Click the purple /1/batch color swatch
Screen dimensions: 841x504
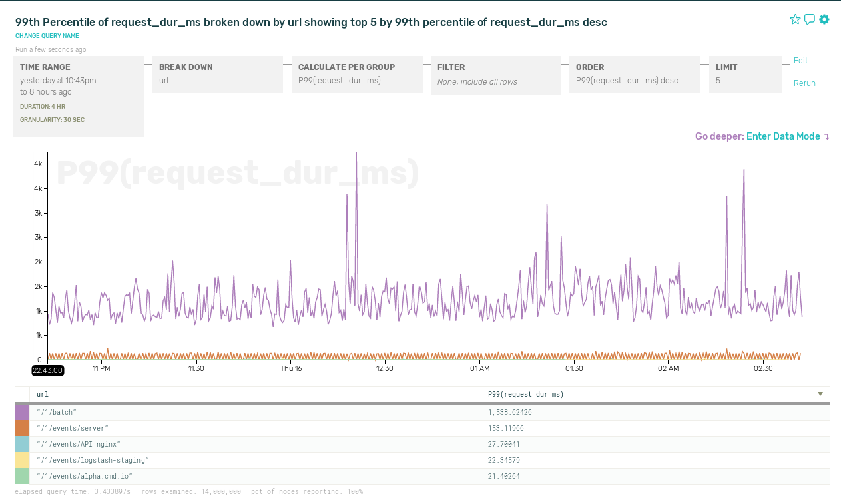(x=22, y=412)
